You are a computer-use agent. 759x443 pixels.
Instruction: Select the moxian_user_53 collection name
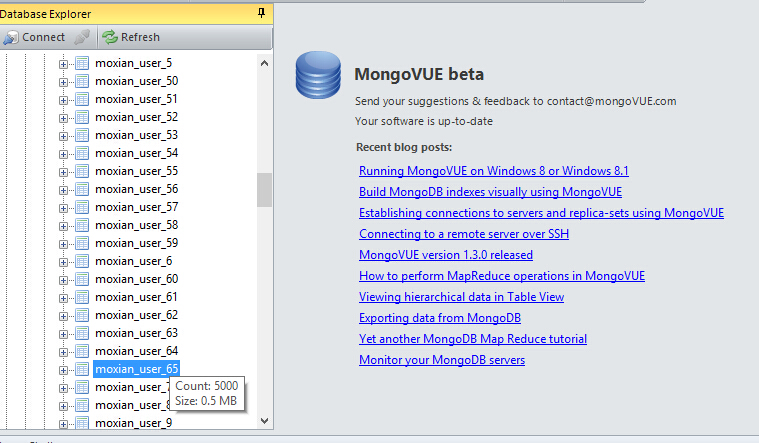tap(137, 135)
